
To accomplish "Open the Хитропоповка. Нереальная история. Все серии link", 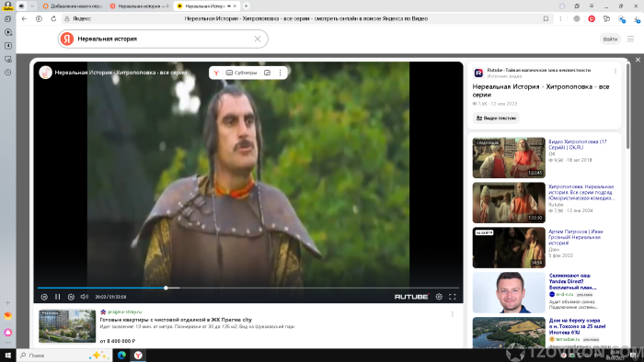I will (581, 192).
